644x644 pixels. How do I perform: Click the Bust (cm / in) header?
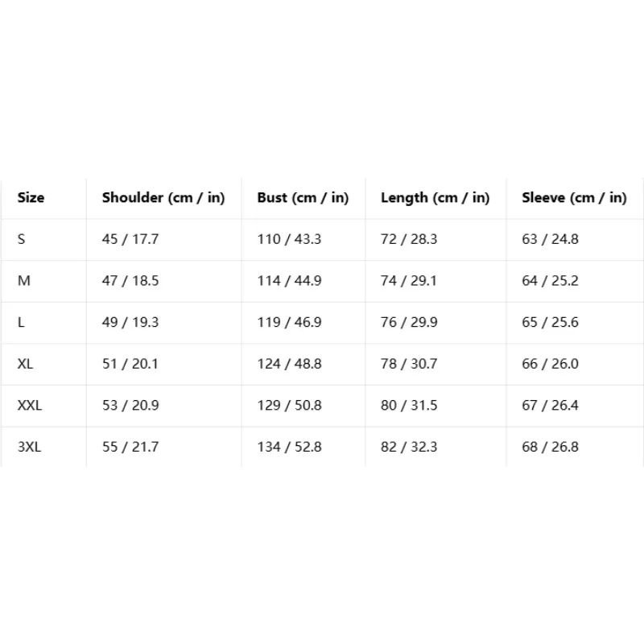(303, 198)
